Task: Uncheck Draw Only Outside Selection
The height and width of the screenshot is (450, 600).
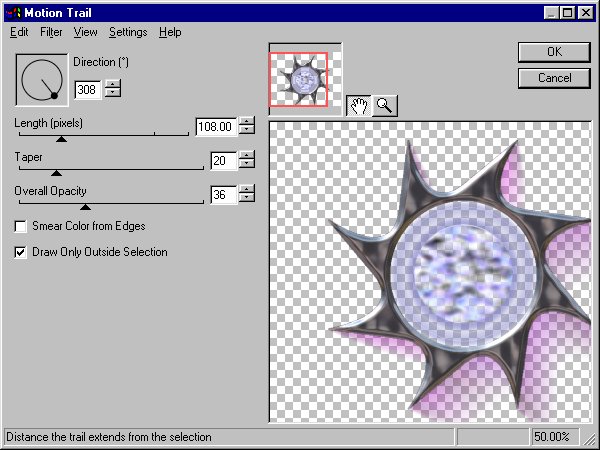Action: 21,252
